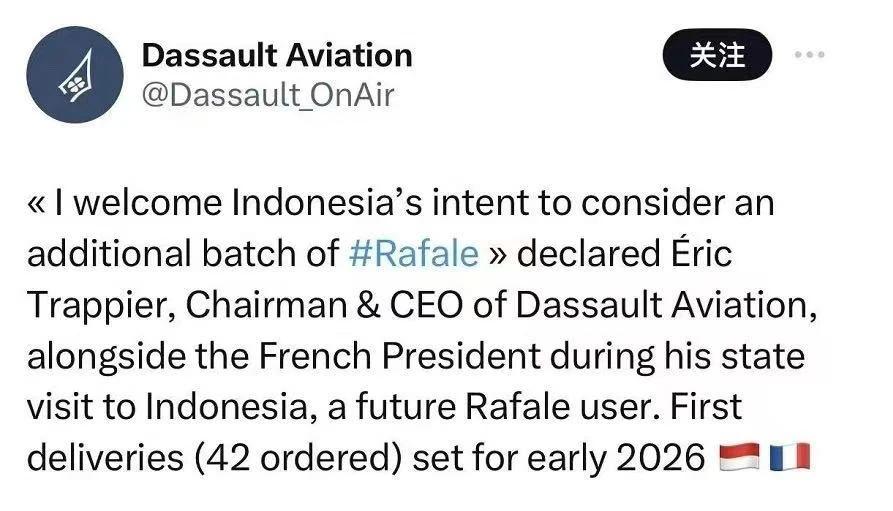Click the opening « guillemet at tweet start

click(x=36, y=203)
